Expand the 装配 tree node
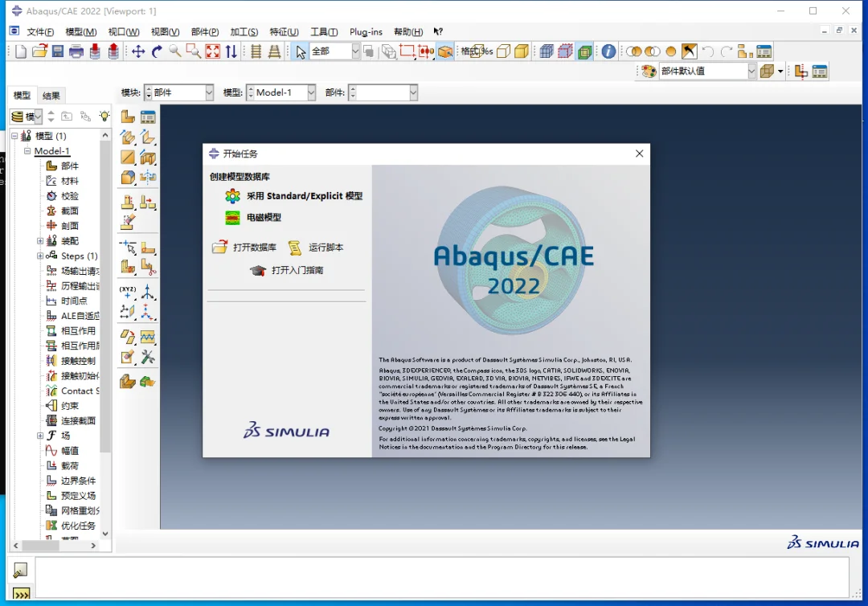 tap(40, 241)
